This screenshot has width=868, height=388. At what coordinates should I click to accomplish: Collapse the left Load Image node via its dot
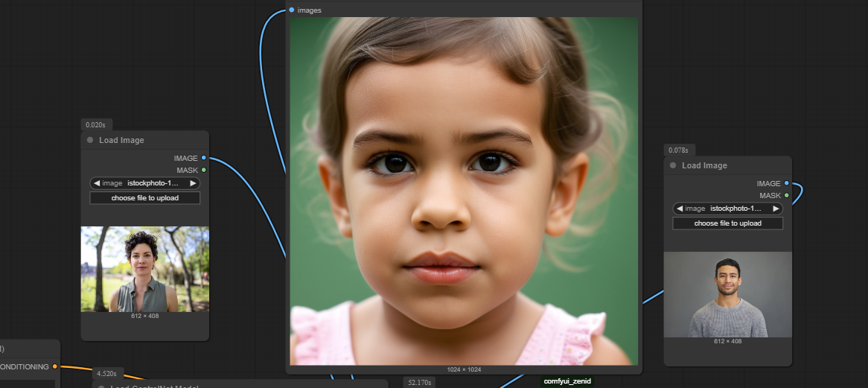90,140
